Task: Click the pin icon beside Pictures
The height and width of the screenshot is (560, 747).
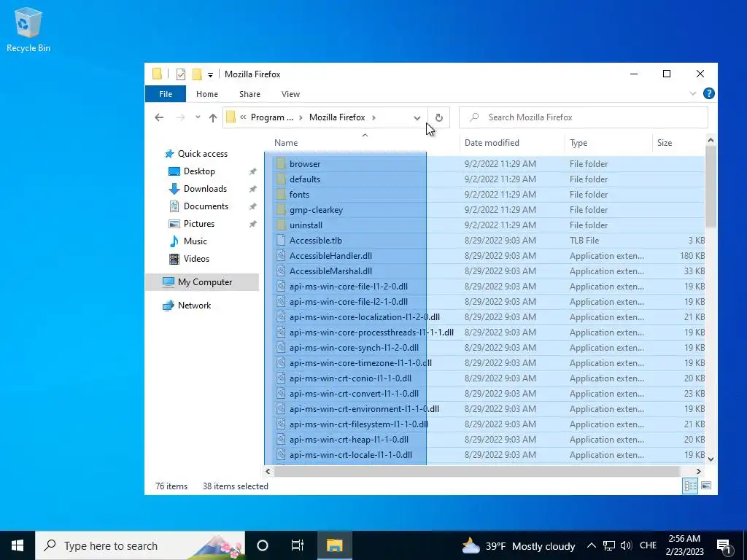Action: pyautogui.click(x=252, y=224)
